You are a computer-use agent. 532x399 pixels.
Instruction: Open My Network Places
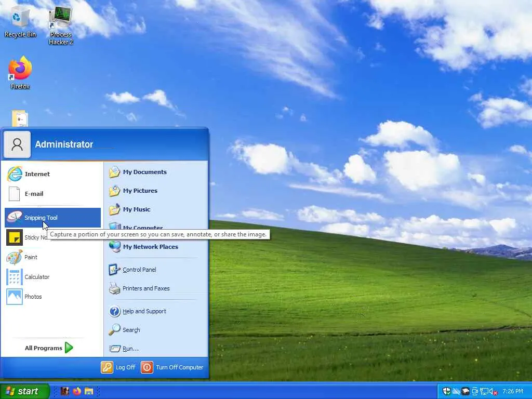pos(156,247)
